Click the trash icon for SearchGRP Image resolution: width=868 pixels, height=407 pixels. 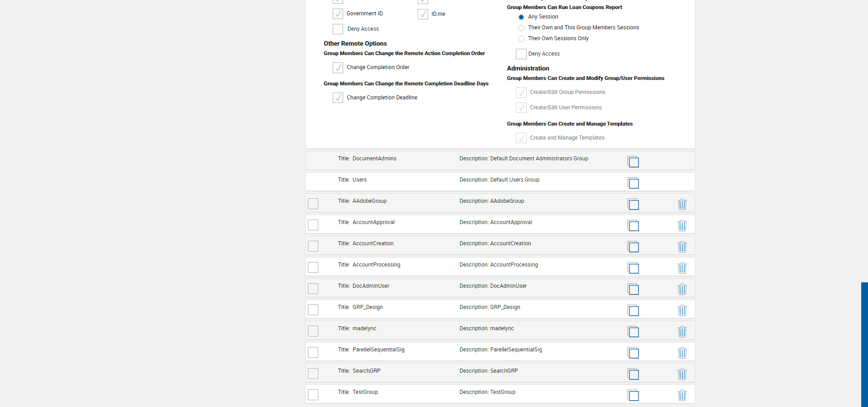click(682, 374)
